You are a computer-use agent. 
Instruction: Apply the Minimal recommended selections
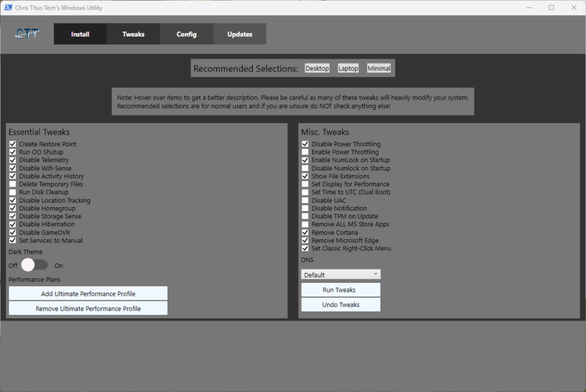(x=378, y=68)
